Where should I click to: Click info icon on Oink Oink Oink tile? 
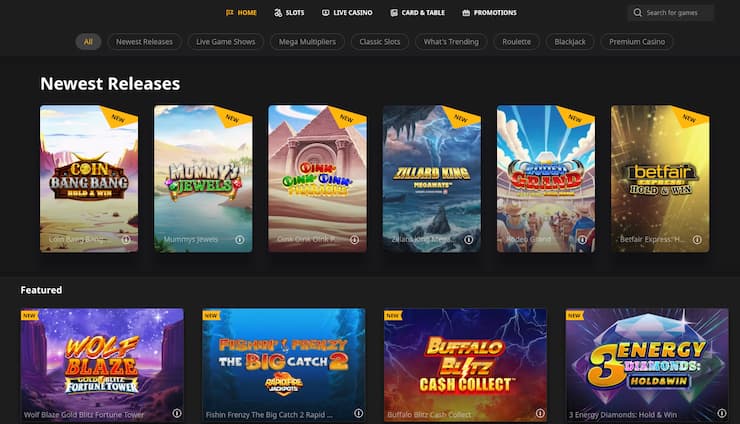click(x=355, y=240)
